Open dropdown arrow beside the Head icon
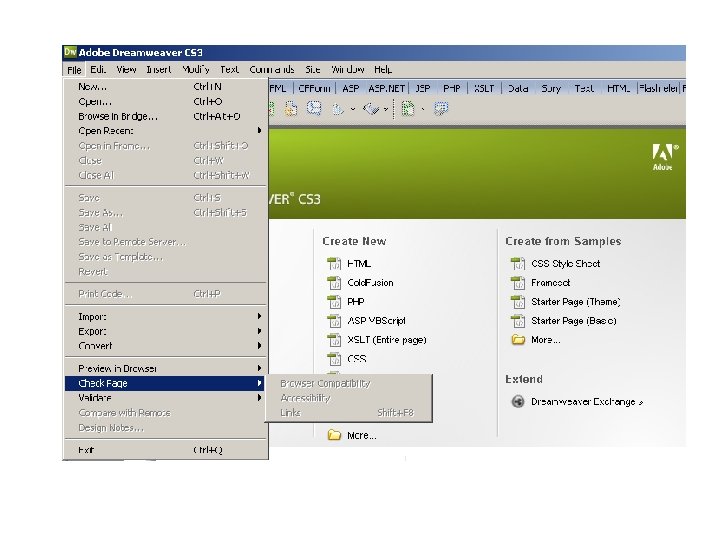Screen dimensions: 720x540 [353, 109]
